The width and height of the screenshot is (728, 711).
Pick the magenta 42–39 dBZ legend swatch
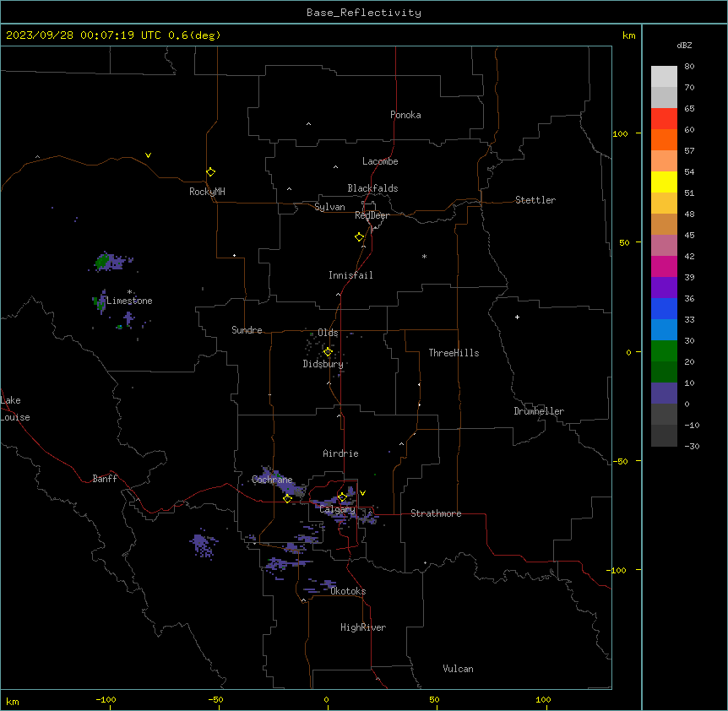[x=664, y=266]
